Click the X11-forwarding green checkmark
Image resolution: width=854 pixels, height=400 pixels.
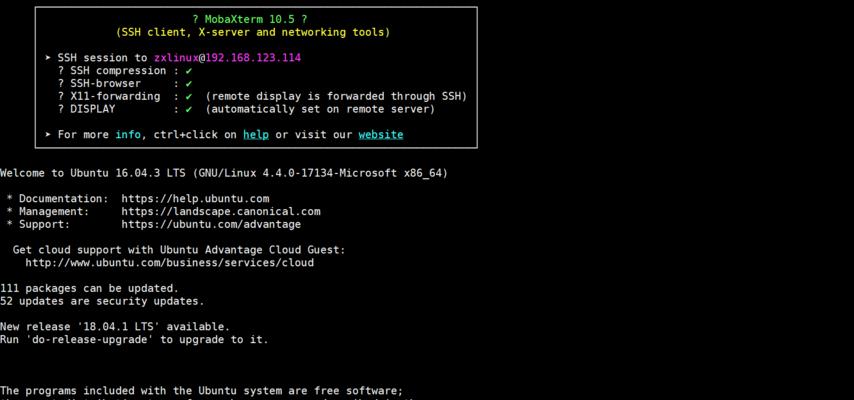[188, 96]
